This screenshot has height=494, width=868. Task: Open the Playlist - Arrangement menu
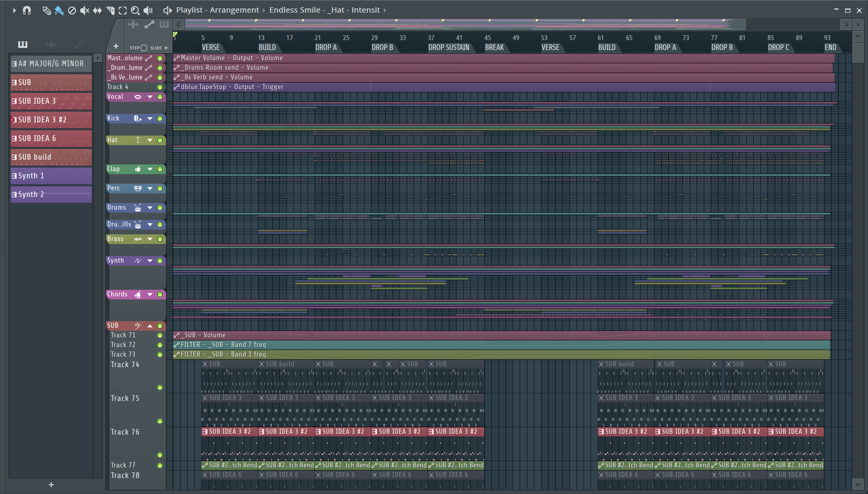217,10
